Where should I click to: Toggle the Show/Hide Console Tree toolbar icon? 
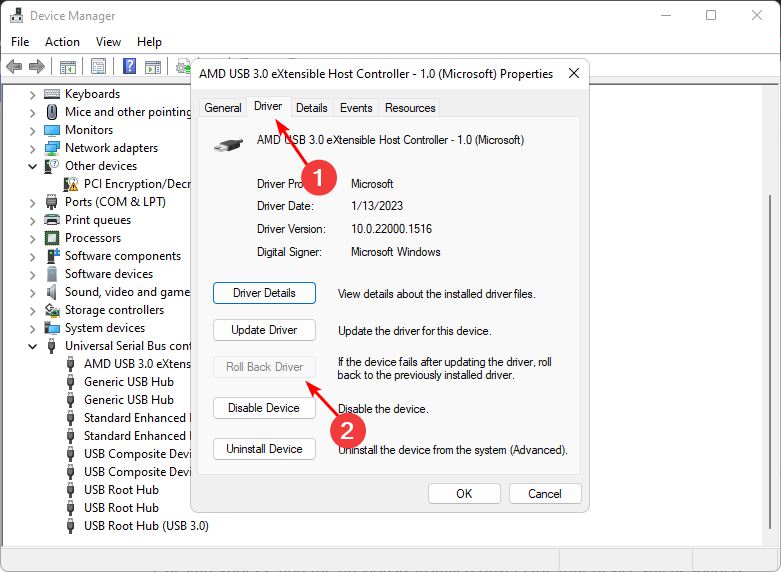(x=67, y=66)
